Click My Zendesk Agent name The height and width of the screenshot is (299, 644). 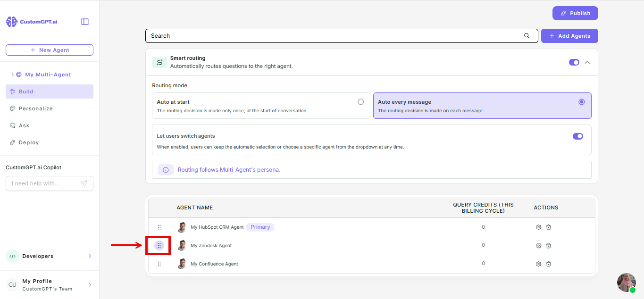tap(211, 246)
